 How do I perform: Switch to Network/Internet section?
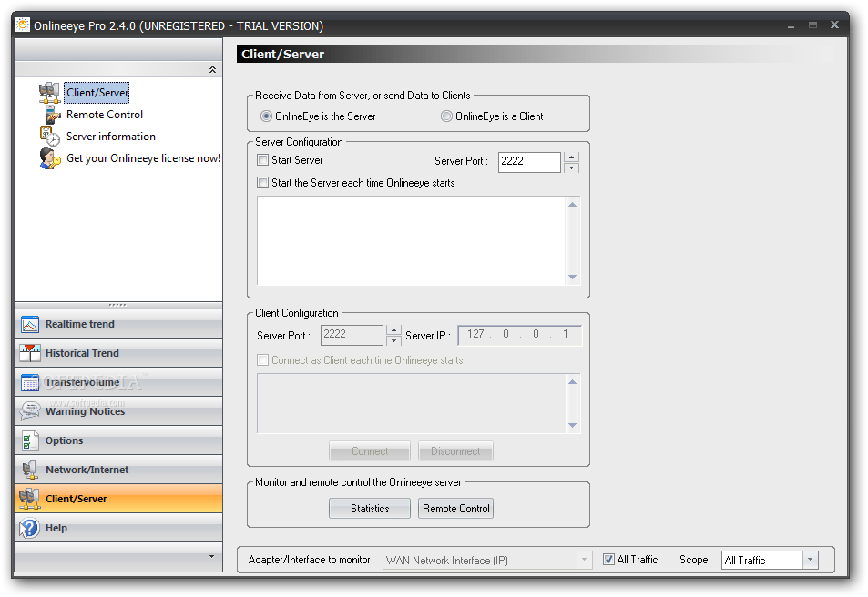click(118, 470)
